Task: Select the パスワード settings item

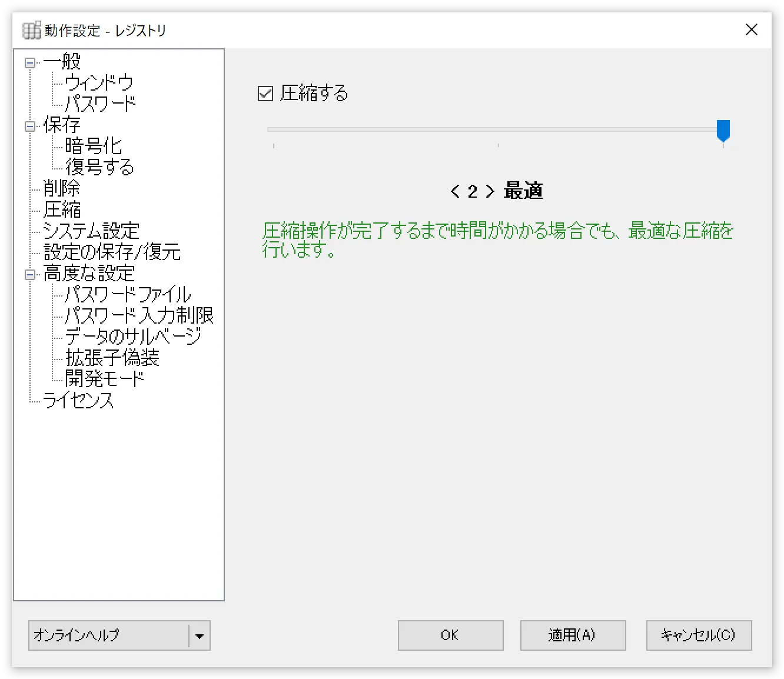Action: click(101, 104)
